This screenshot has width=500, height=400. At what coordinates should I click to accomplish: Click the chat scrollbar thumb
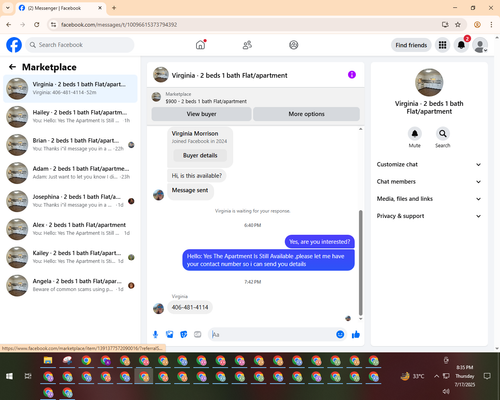(x=360, y=262)
